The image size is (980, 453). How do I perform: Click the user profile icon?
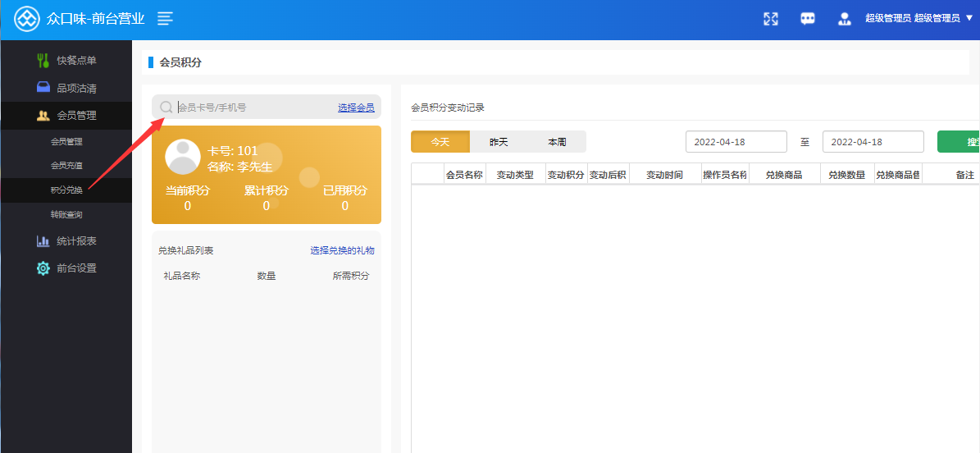(x=845, y=19)
